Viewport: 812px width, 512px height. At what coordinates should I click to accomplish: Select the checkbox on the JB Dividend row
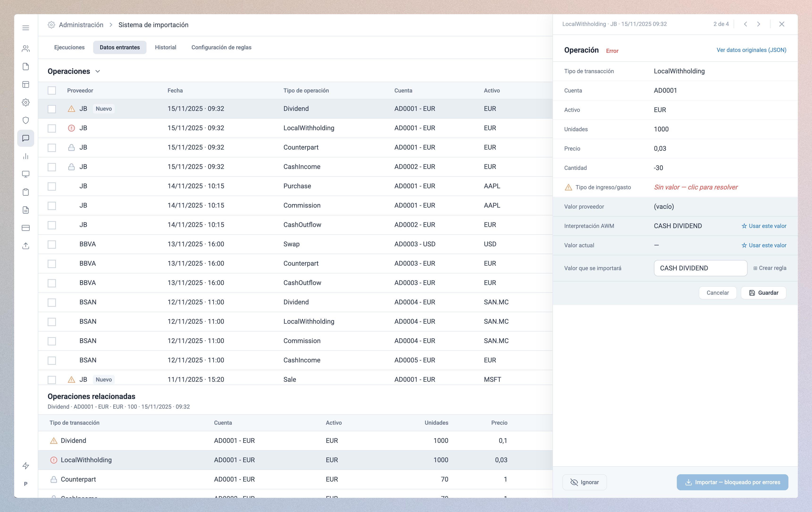point(52,109)
